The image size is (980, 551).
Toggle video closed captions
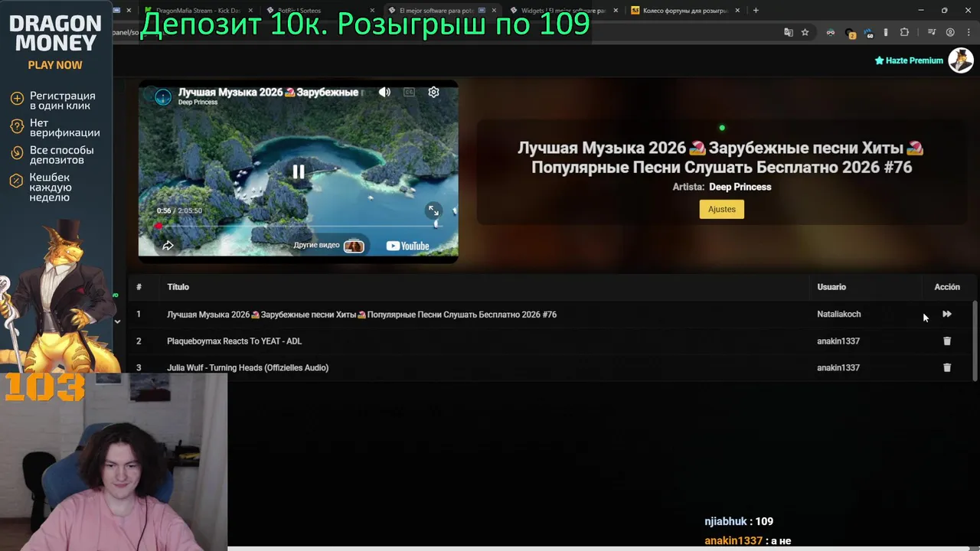409,92
